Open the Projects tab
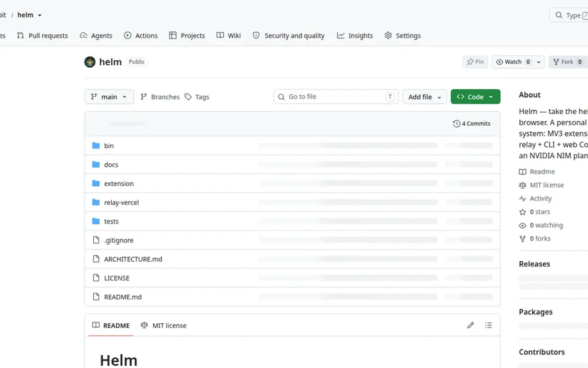 pyautogui.click(x=187, y=35)
